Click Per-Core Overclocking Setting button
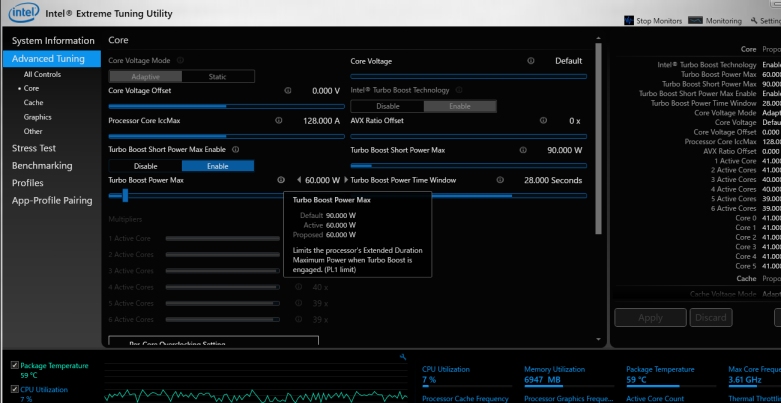 point(213,342)
